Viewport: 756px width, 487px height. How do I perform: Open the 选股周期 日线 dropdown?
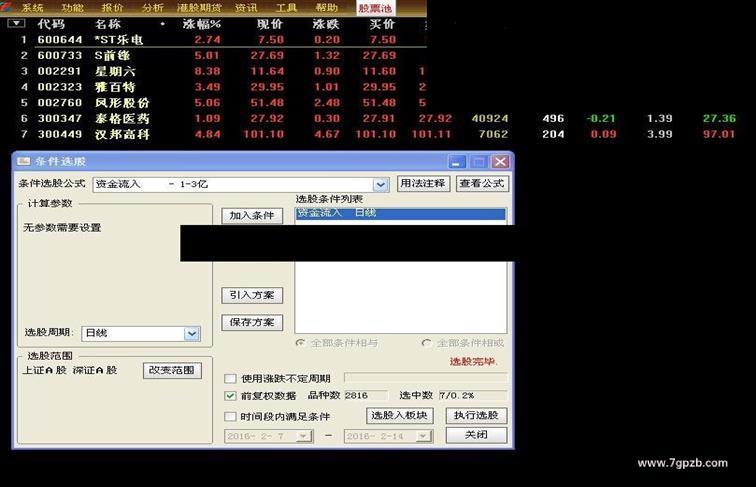[x=192, y=333]
